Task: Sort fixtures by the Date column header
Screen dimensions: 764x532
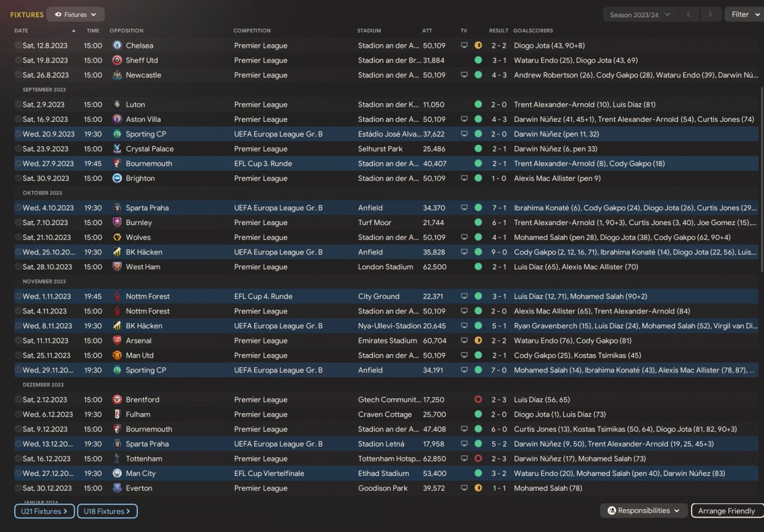Action: click(21, 30)
